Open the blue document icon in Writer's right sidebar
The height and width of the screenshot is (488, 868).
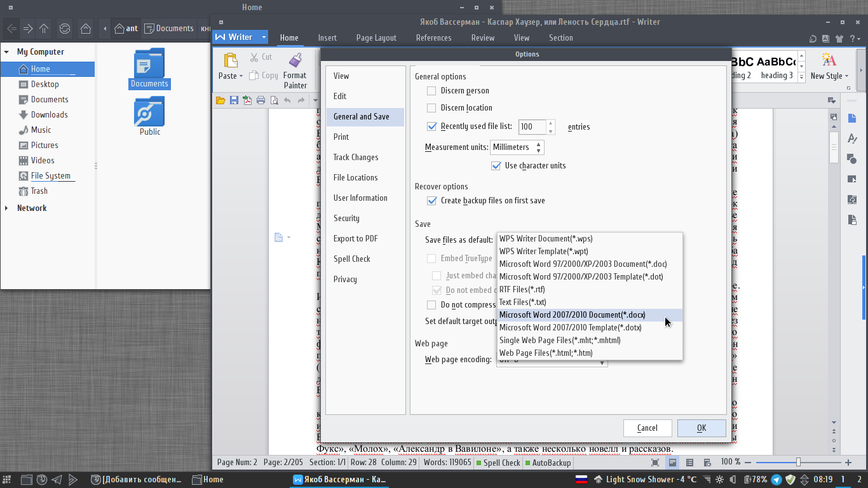pyautogui.click(x=852, y=118)
